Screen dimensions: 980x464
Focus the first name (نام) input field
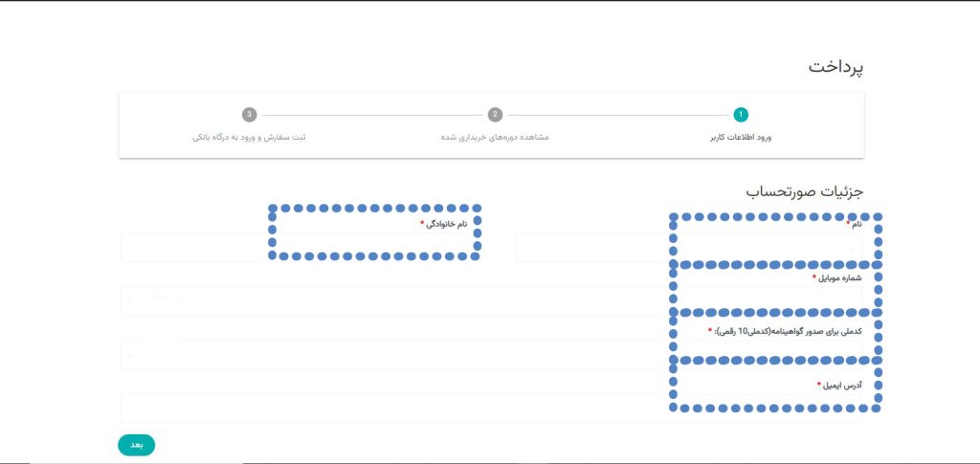click(x=689, y=248)
